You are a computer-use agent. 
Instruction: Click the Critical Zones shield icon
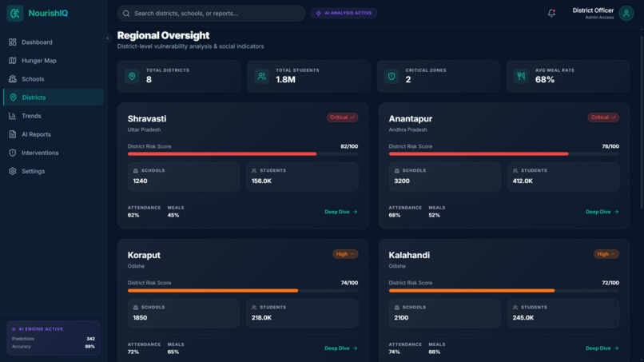coord(392,76)
